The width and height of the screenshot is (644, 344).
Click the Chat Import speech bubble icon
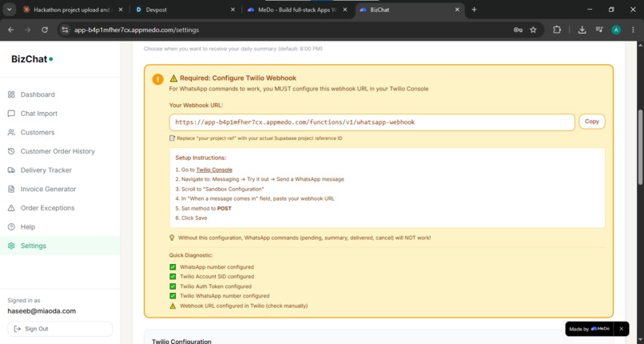pos(11,114)
